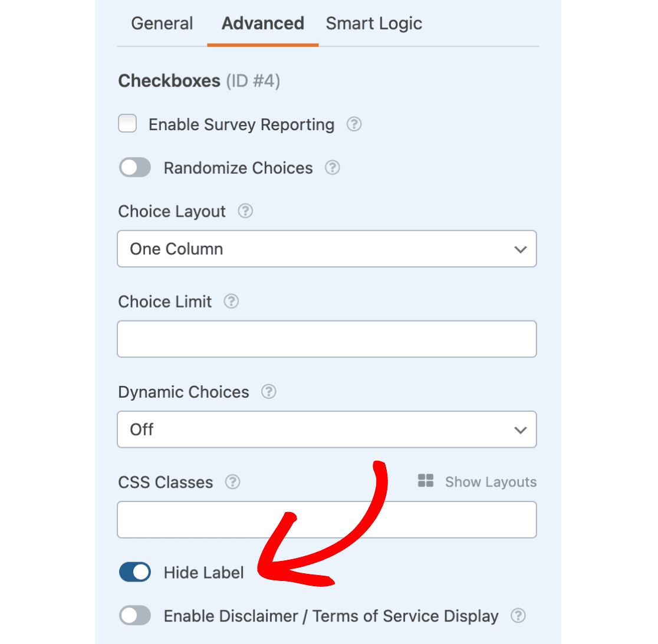Click the Choice Limit help icon
Viewport: 658px width, 644px height.
(x=231, y=302)
